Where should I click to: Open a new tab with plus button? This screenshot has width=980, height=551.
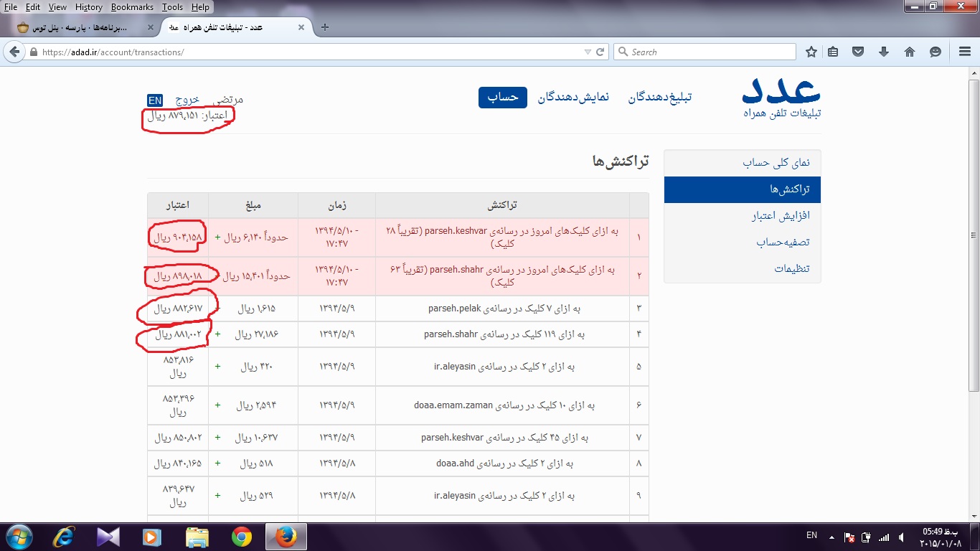325,27
